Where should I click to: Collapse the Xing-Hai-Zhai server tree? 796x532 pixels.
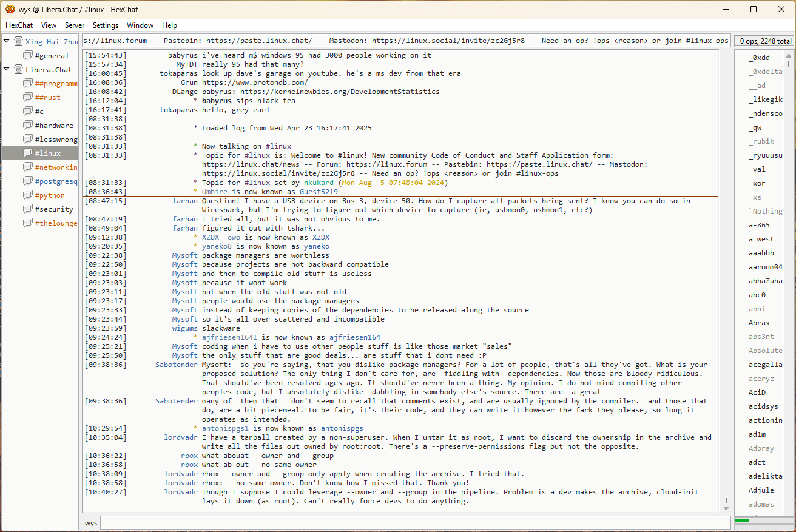[x=7, y=42]
